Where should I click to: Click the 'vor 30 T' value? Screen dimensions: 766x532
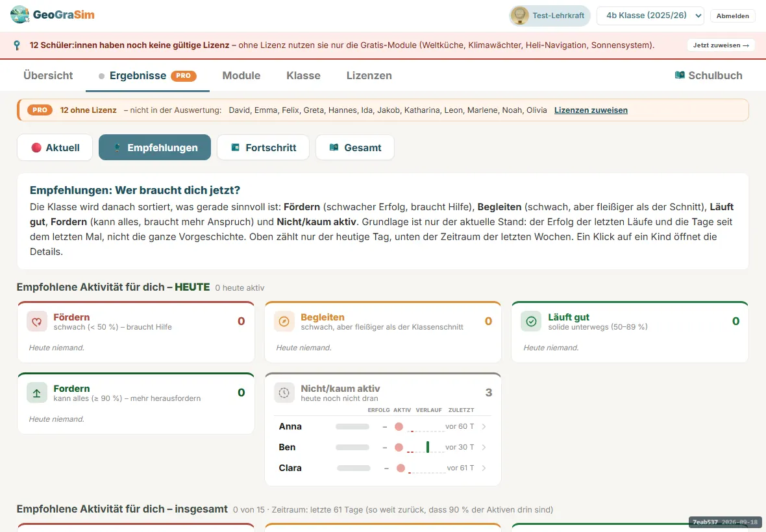click(460, 448)
